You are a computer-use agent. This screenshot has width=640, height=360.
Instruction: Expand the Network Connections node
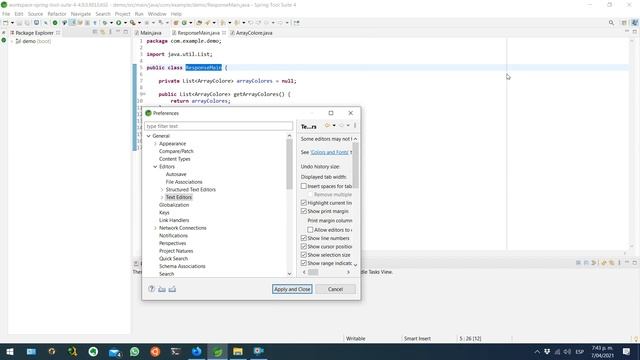[x=155, y=228]
